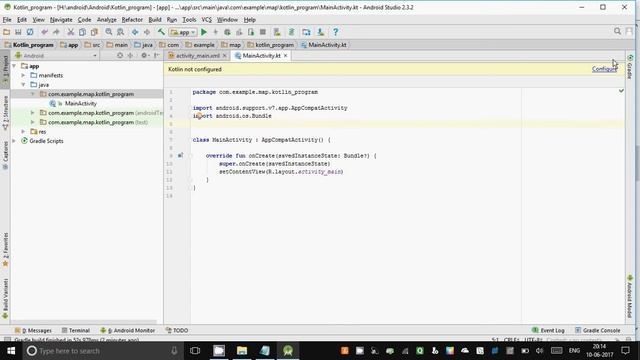Click the Find magnifier icon

(109, 32)
